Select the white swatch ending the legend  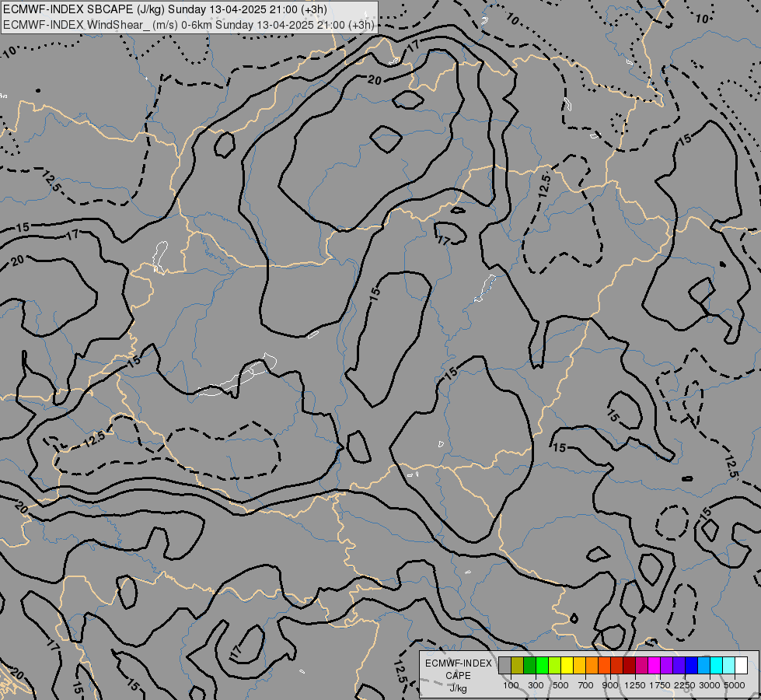click(742, 665)
